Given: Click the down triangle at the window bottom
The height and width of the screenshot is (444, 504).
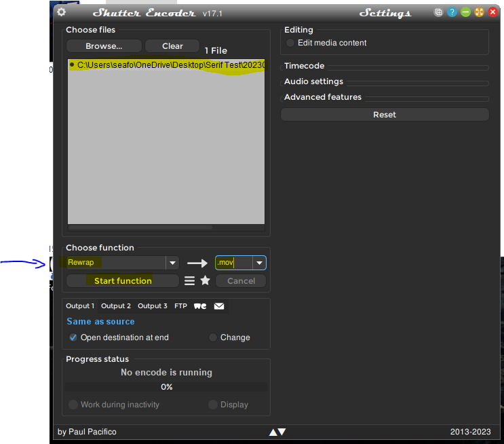Looking at the screenshot, I should pyautogui.click(x=282, y=432).
